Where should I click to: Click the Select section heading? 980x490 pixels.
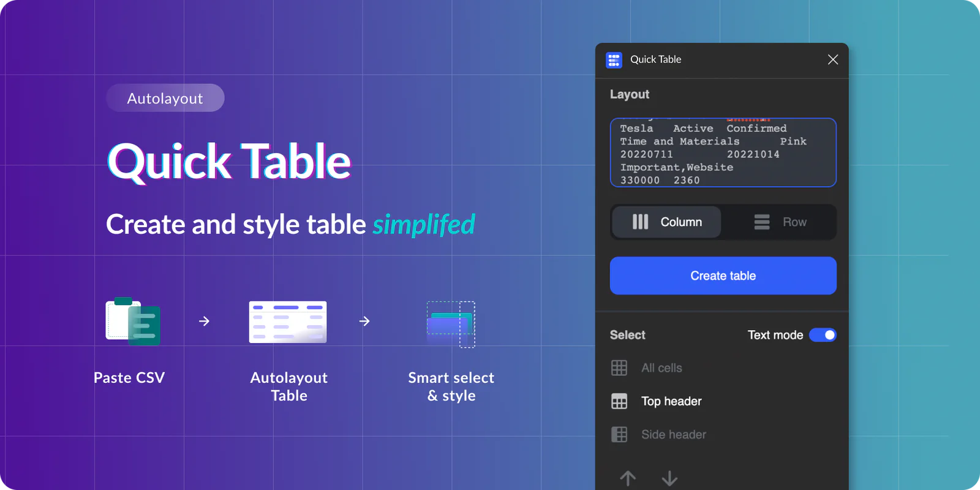(627, 335)
